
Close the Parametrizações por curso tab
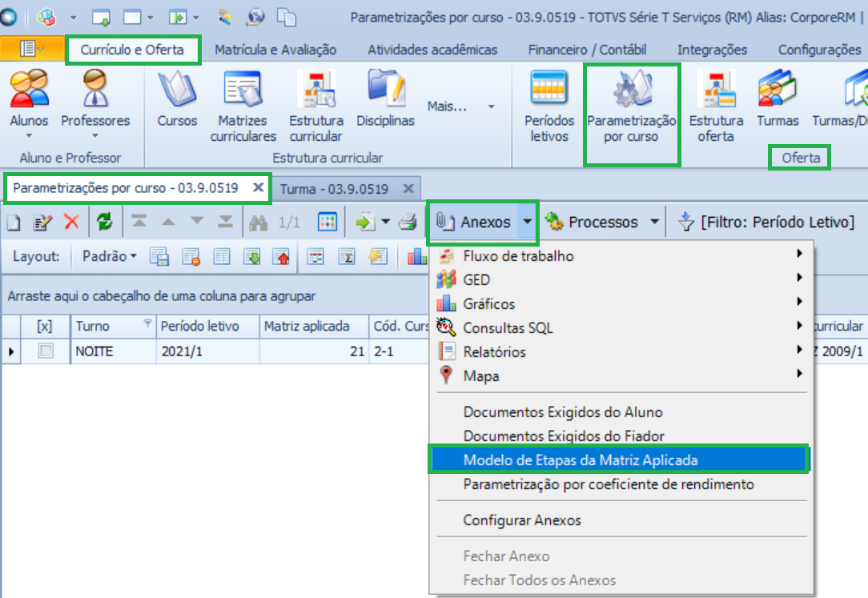[x=258, y=187]
